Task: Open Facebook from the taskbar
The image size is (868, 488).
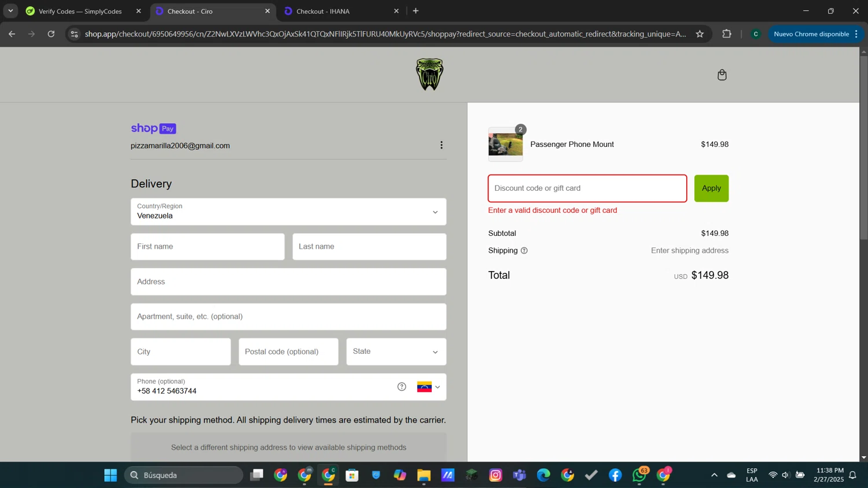Action: coord(615,475)
